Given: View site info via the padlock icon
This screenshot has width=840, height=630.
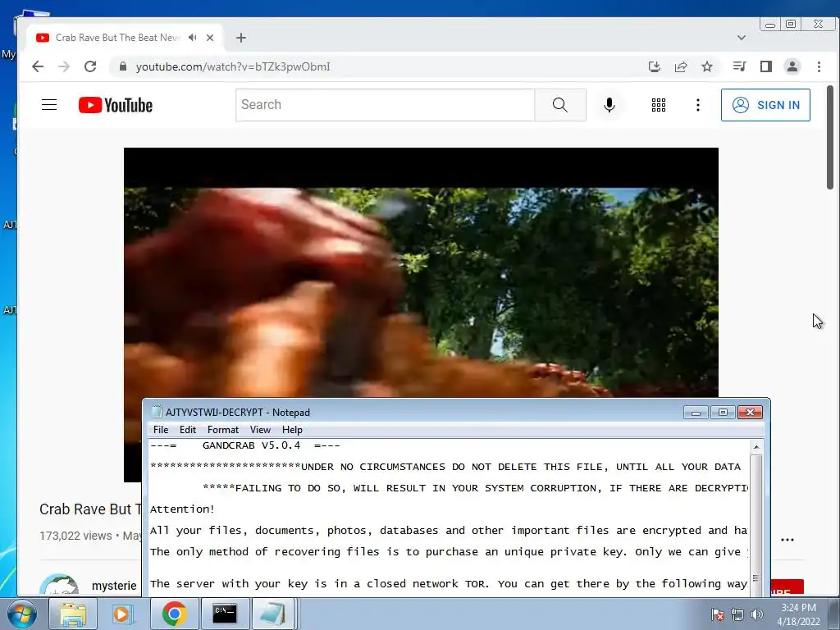Looking at the screenshot, I should [123, 66].
